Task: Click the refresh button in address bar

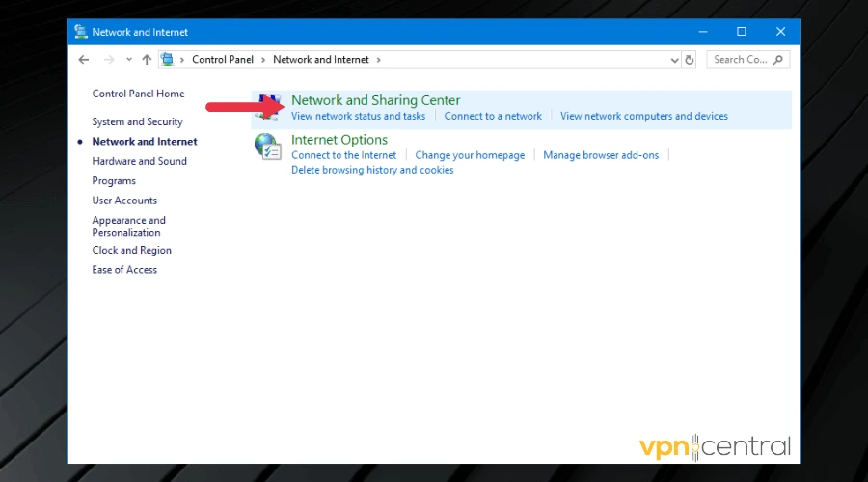Action: coord(690,60)
